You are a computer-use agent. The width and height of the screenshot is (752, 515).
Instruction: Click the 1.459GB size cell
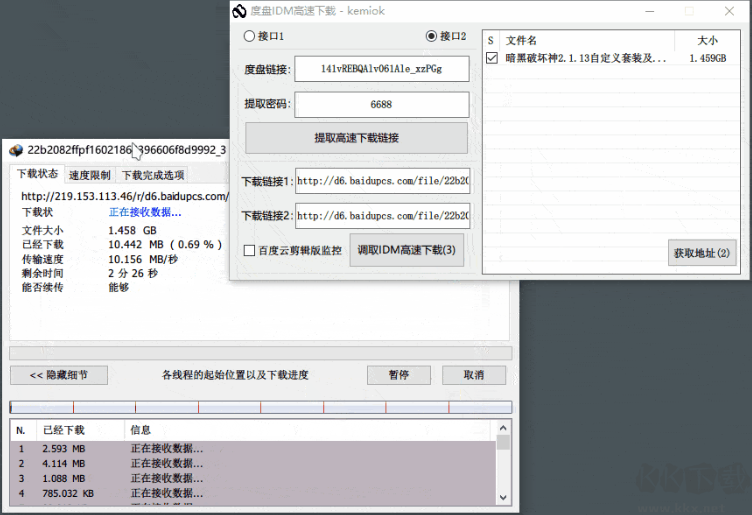pyautogui.click(x=707, y=58)
